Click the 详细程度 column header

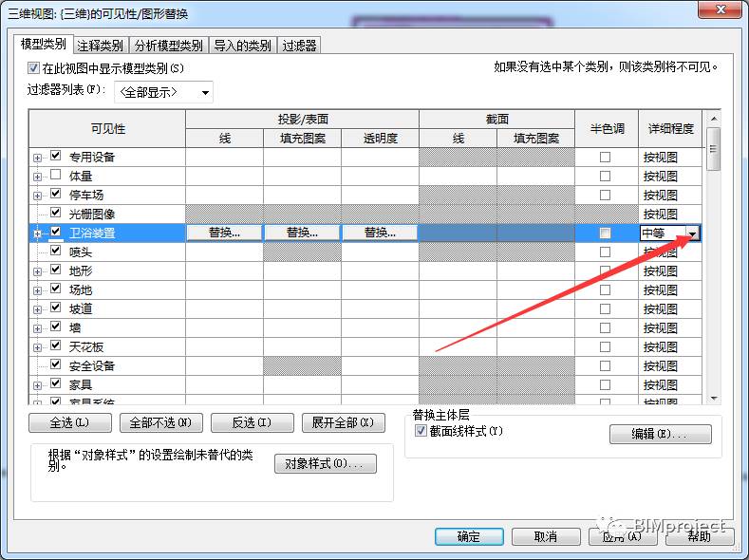pos(670,128)
